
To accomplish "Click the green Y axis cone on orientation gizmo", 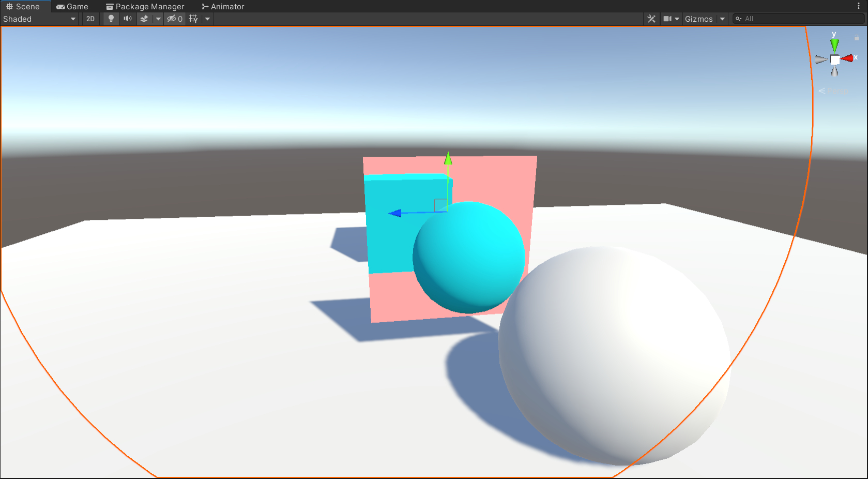I will click(834, 45).
